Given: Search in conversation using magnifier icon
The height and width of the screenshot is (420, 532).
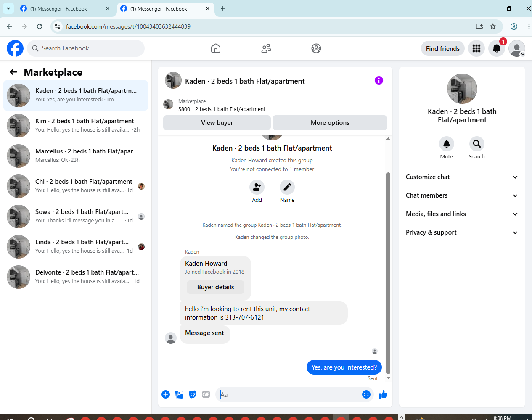Looking at the screenshot, I should pos(477,144).
